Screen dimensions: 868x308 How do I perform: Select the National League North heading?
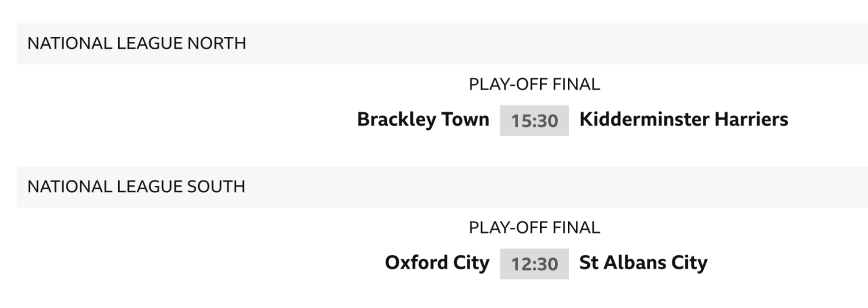coord(137,44)
